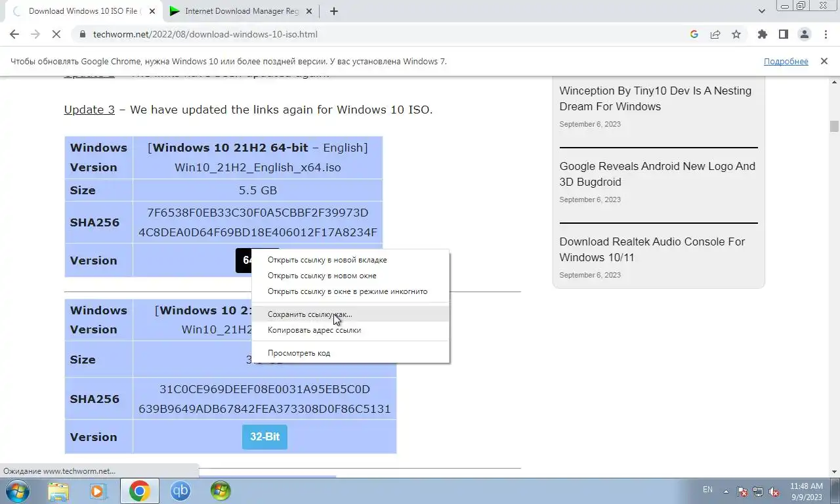This screenshot has height=504, width=840.
Task: Choose Открыть ссылку в новой вкладке
Action: 351,260
